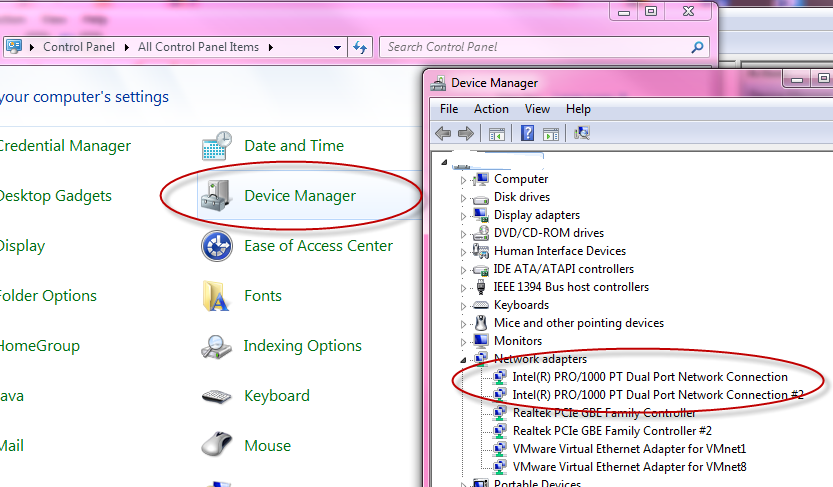
Task: Click the Mouse icon in Control Panel
Action: (217, 444)
